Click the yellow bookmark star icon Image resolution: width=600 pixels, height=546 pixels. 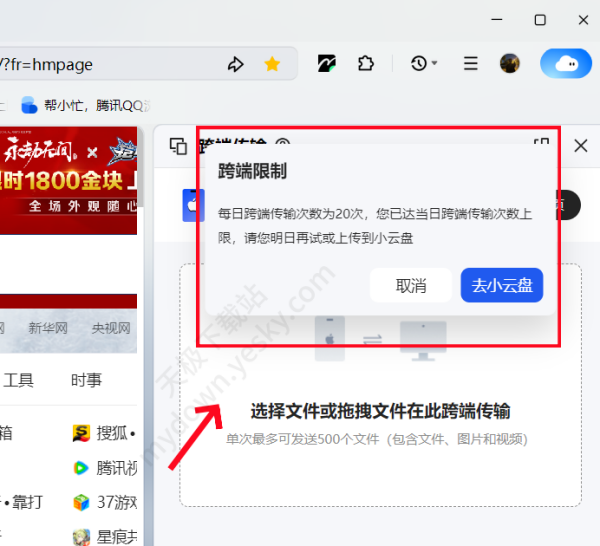[x=272, y=64]
